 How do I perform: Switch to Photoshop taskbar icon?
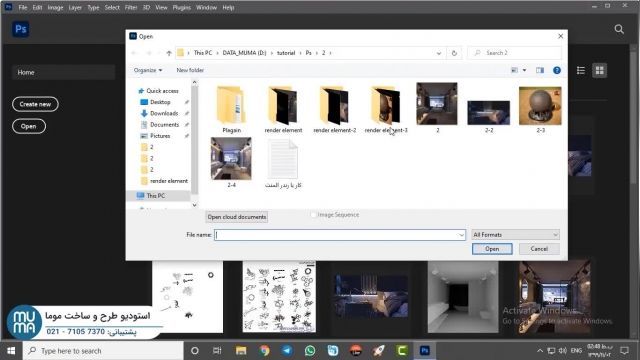[x=424, y=351]
